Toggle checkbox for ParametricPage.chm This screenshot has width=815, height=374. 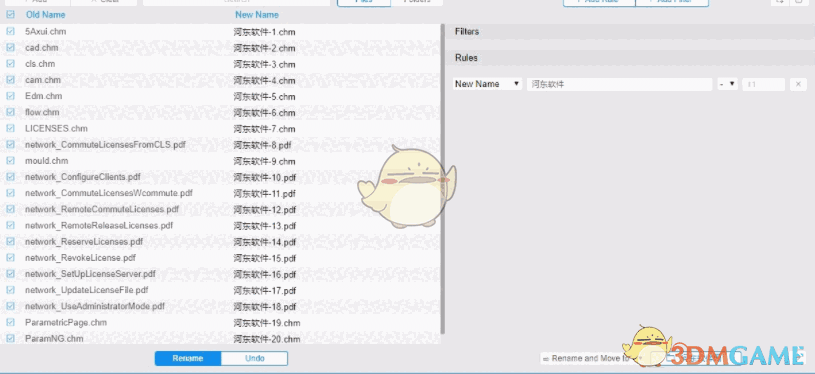click(x=10, y=322)
